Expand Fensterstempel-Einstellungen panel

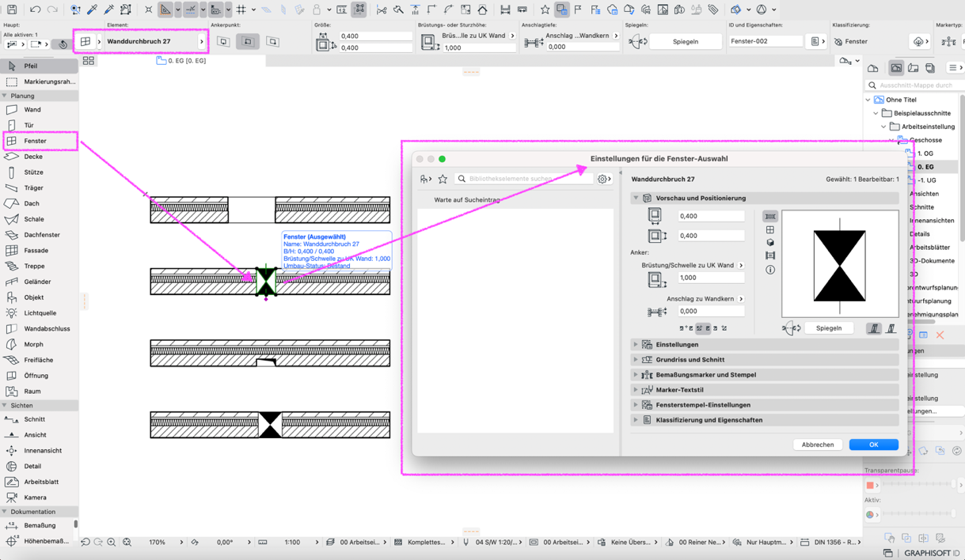click(x=636, y=405)
